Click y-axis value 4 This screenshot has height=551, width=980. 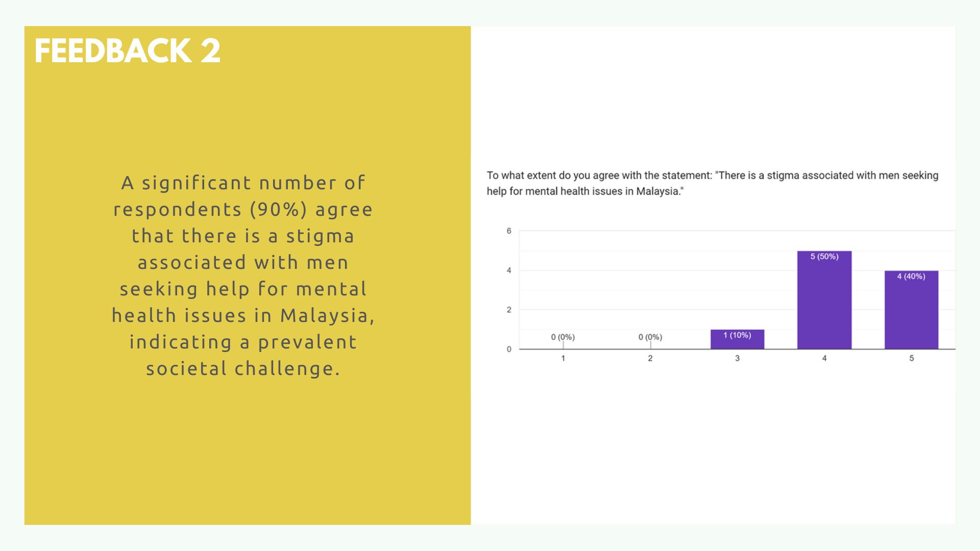(508, 270)
